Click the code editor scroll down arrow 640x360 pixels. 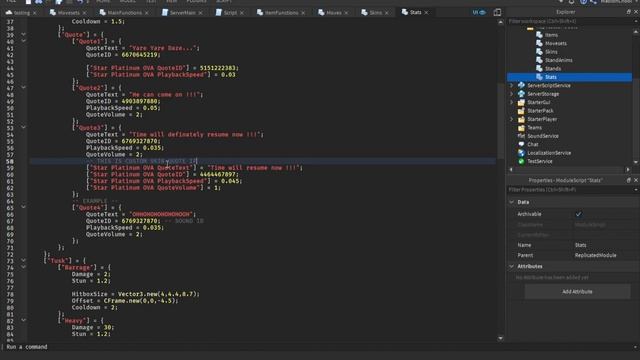(x=501, y=338)
